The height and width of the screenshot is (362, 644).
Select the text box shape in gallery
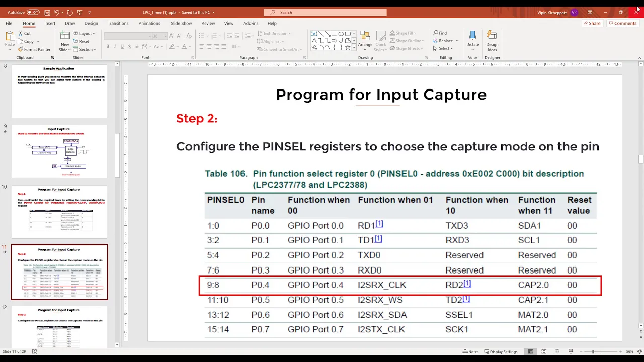click(x=314, y=34)
